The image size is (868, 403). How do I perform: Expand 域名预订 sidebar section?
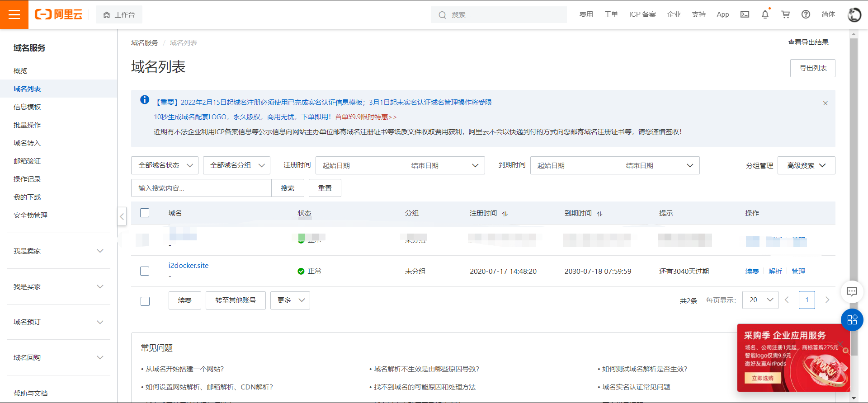pyautogui.click(x=59, y=322)
